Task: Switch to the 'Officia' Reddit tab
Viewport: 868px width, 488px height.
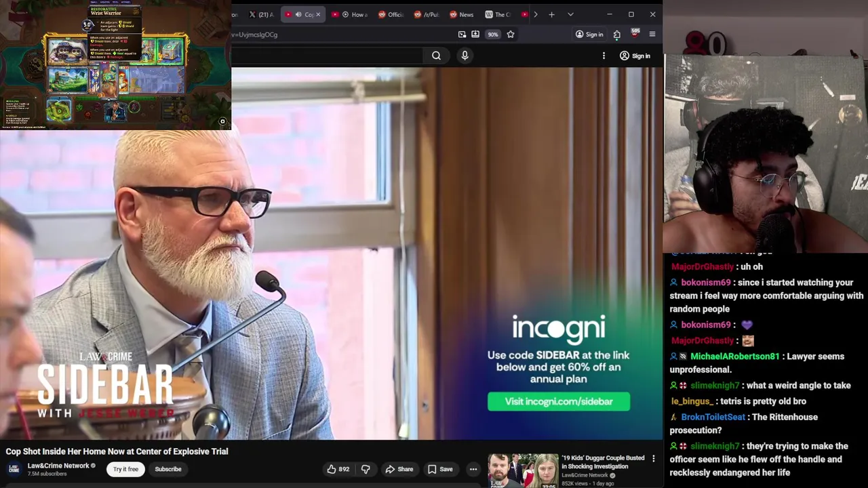Action: 391,14
